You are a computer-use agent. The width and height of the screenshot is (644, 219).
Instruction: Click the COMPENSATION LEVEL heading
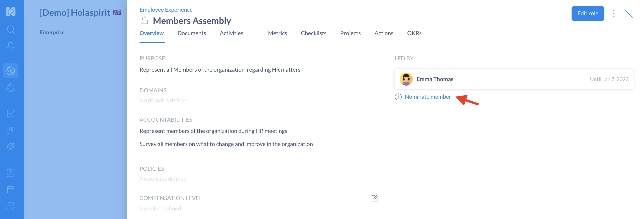pos(171,198)
